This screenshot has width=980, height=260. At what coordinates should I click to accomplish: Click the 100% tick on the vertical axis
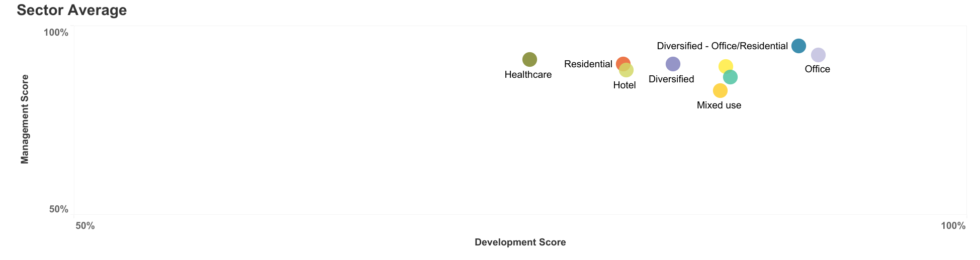pyautogui.click(x=56, y=33)
